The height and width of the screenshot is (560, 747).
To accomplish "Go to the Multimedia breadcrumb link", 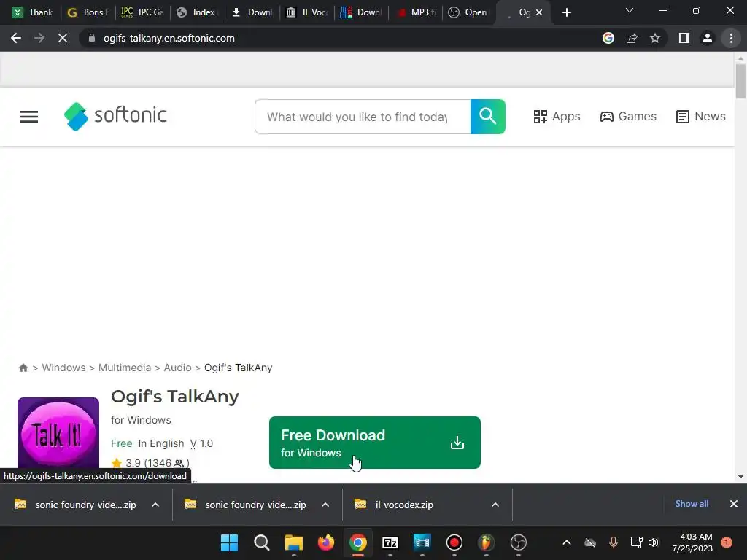I will (125, 367).
